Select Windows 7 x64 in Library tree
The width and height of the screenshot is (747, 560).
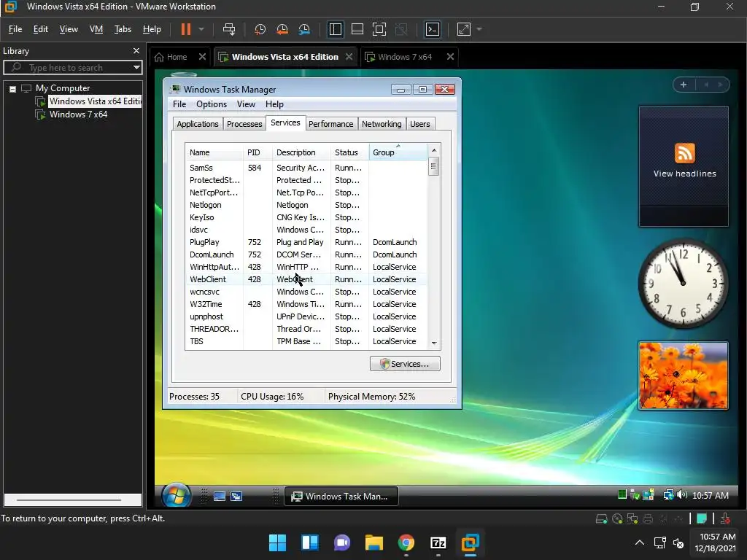[x=78, y=114]
